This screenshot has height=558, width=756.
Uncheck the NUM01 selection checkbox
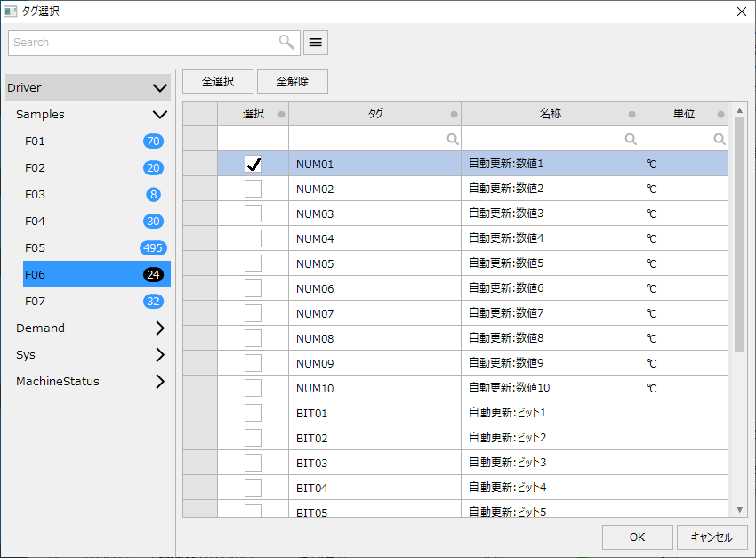(x=253, y=164)
